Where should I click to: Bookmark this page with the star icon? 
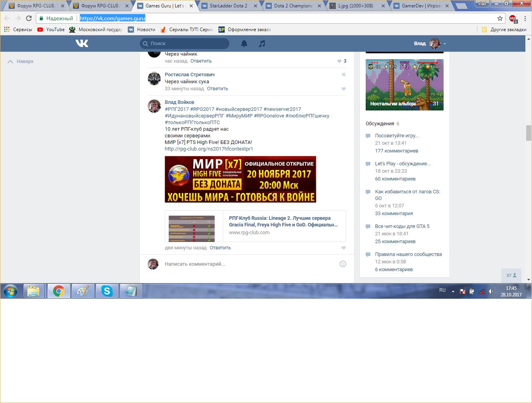[500, 18]
